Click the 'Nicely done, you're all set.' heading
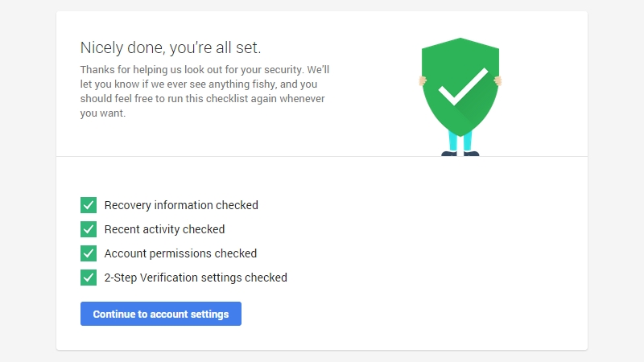644x362 pixels. (171, 47)
